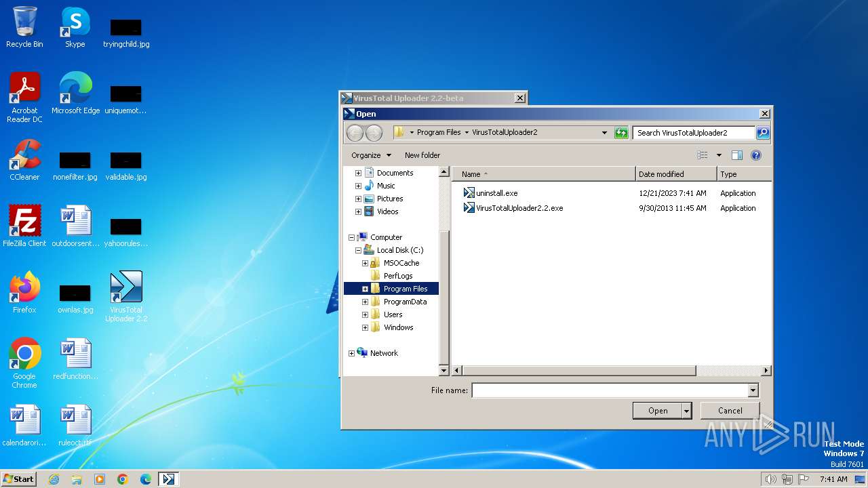Expand the Users folder node
The width and height of the screenshot is (868, 488).
(x=365, y=314)
